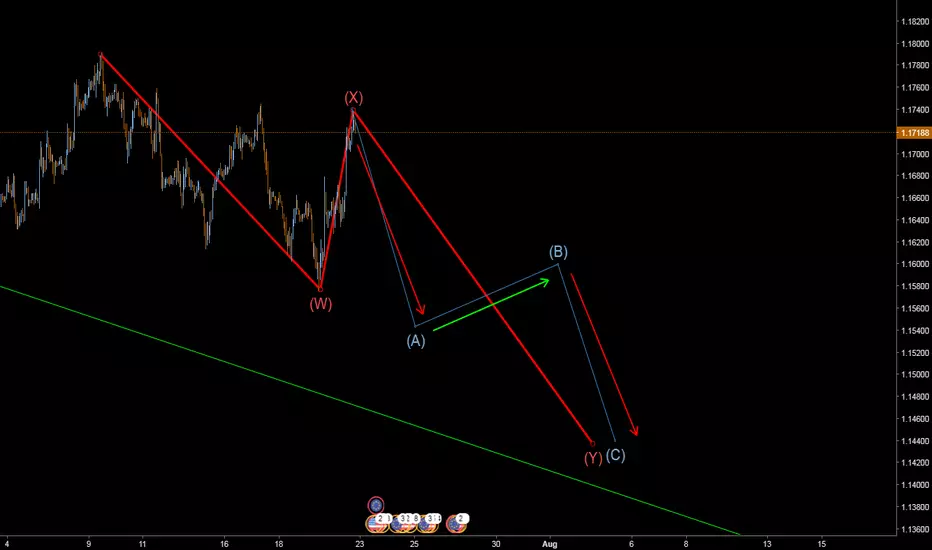This screenshot has height=550, width=932.
Task: Select the (B) wave label
Action: tap(558, 252)
